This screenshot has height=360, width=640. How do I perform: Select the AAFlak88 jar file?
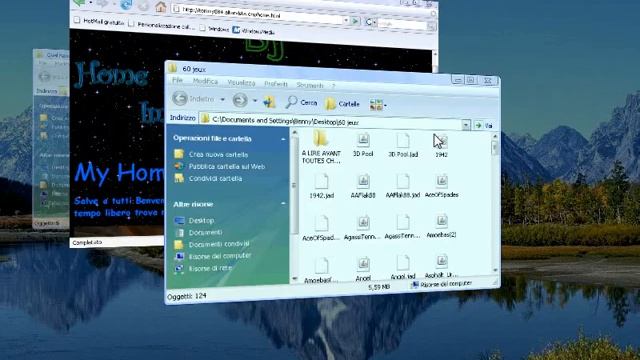click(x=363, y=186)
